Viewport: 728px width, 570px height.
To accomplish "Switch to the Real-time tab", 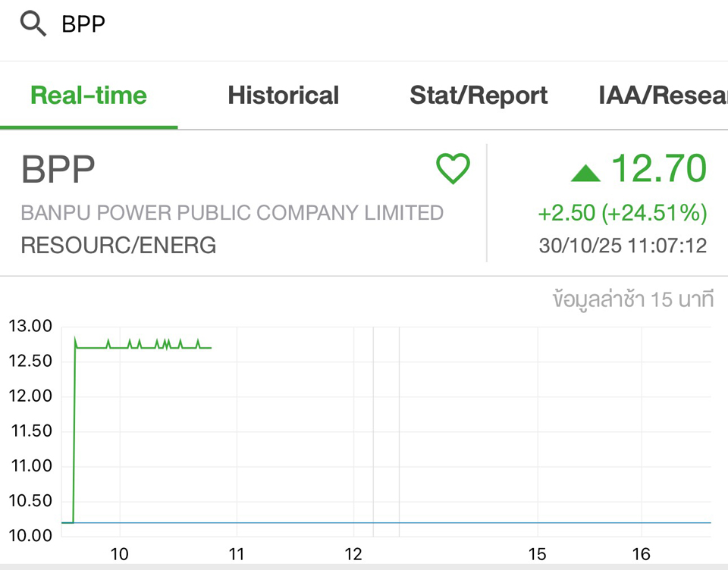I will 89,96.
